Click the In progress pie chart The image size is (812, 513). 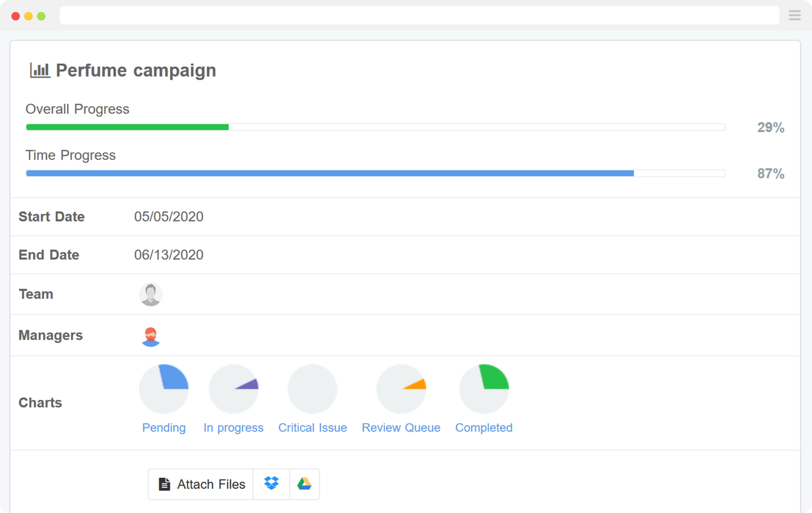pyautogui.click(x=234, y=389)
